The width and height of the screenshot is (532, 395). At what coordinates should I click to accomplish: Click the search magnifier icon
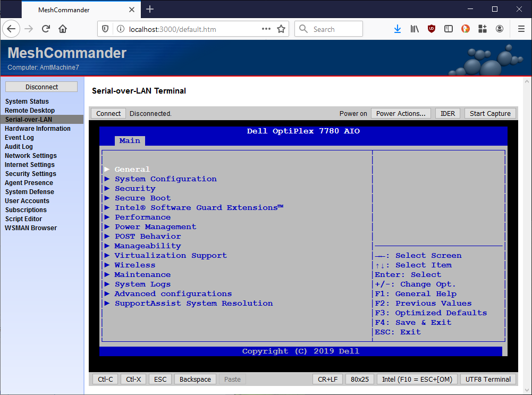[303, 29]
